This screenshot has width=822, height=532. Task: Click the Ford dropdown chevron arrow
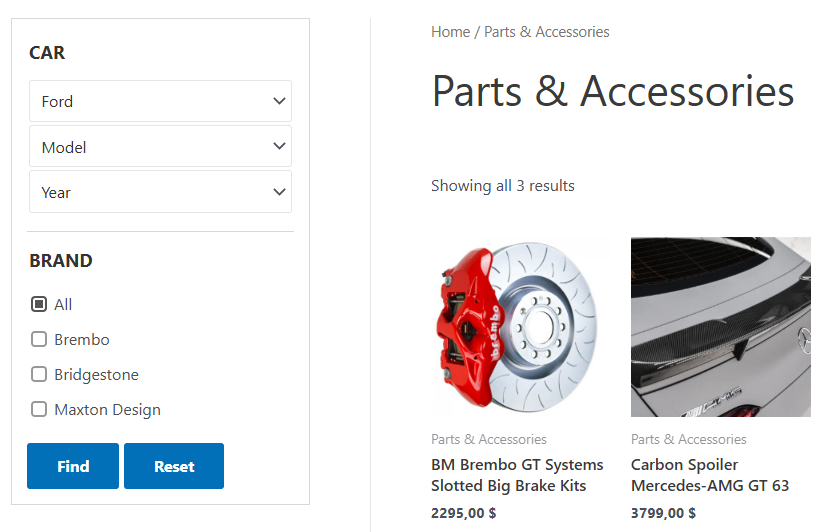279,101
